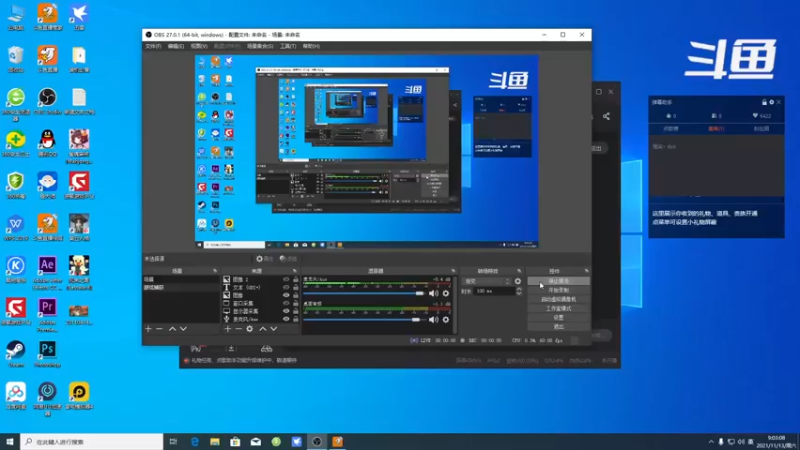
Task: Add a new source with plus icon
Action: [x=228, y=329]
